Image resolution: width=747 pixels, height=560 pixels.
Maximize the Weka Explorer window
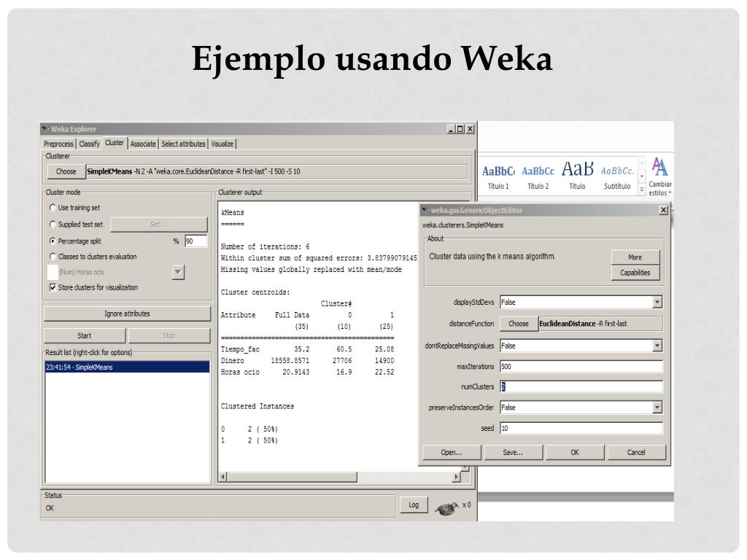460,129
